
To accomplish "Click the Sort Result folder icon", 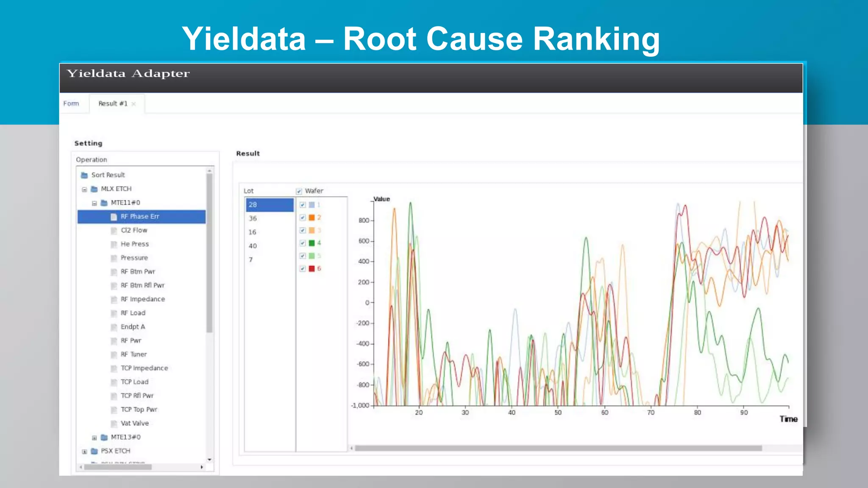I will point(84,175).
